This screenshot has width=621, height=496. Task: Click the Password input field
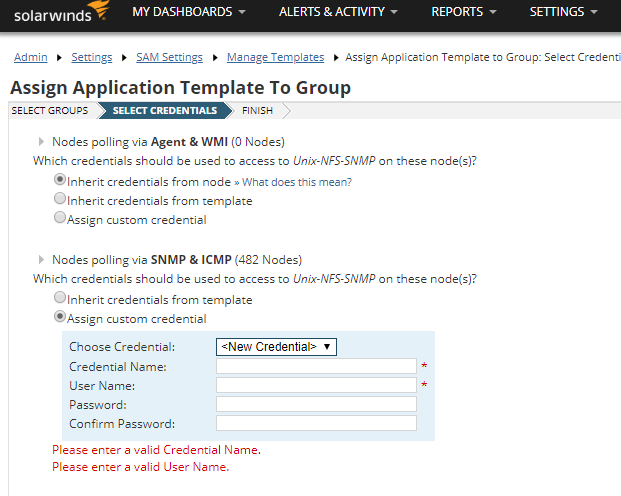point(316,404)
